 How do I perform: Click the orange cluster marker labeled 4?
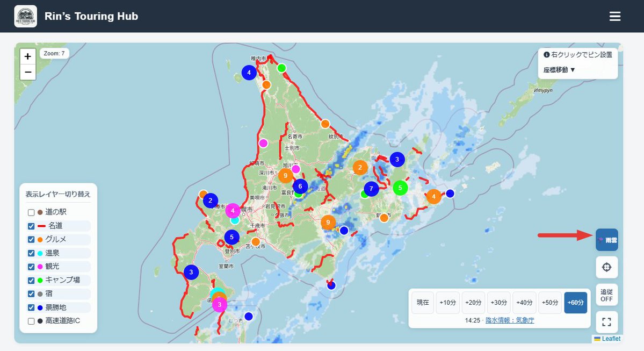point(433,196)
